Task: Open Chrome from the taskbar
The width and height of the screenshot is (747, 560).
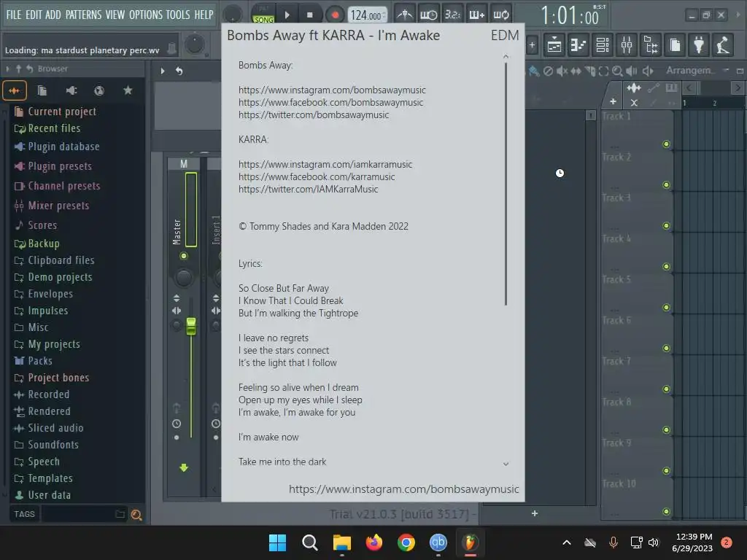Action: 406,542
